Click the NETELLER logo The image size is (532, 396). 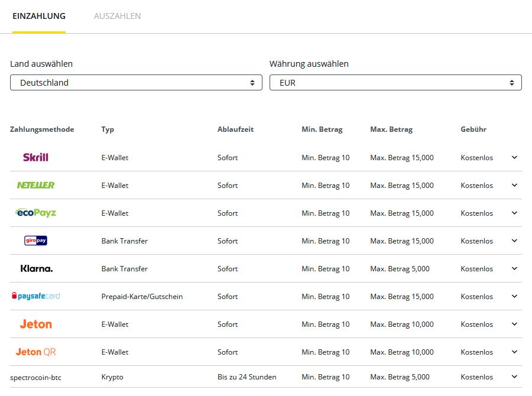pos(35,185)
